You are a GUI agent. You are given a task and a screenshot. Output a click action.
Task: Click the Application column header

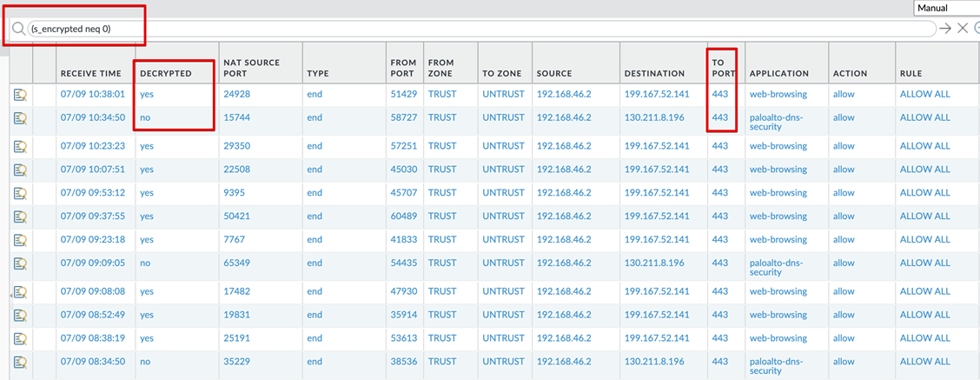[778, 74]
